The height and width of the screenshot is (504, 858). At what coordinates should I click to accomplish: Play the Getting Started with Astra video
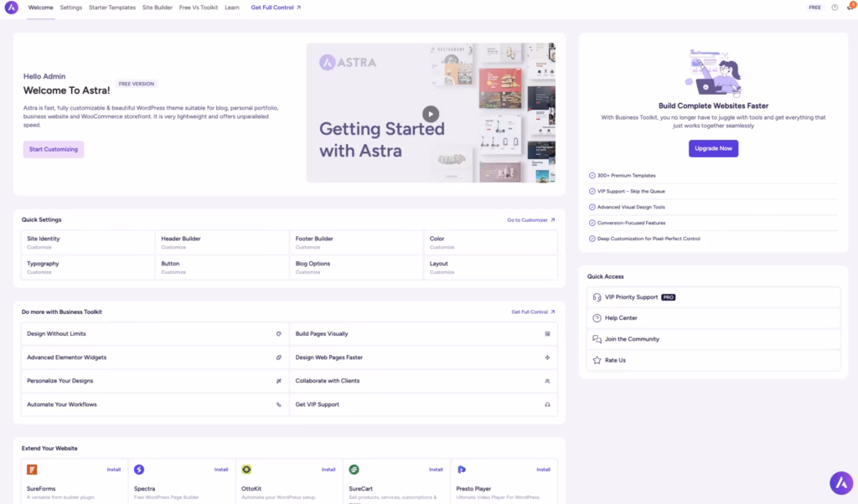(x=431, y=114)
